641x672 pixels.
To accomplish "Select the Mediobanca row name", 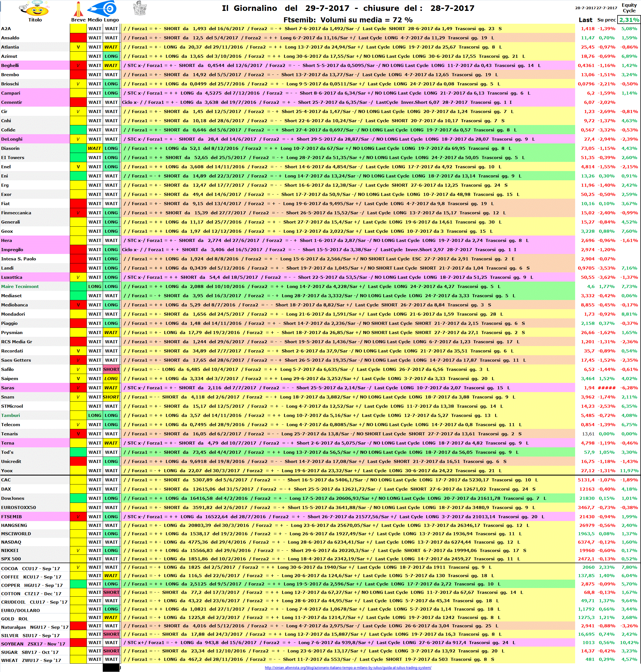I will click(x=35, y=305).
